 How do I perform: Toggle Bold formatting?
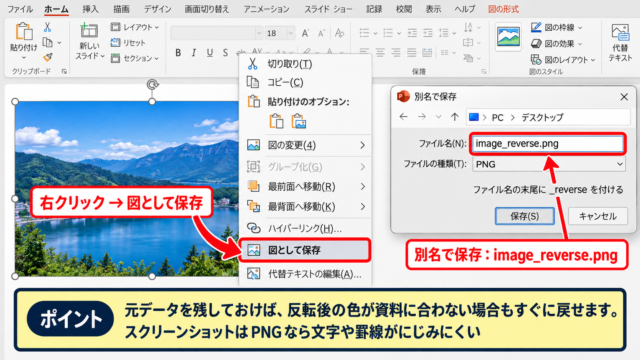[178, 53]
